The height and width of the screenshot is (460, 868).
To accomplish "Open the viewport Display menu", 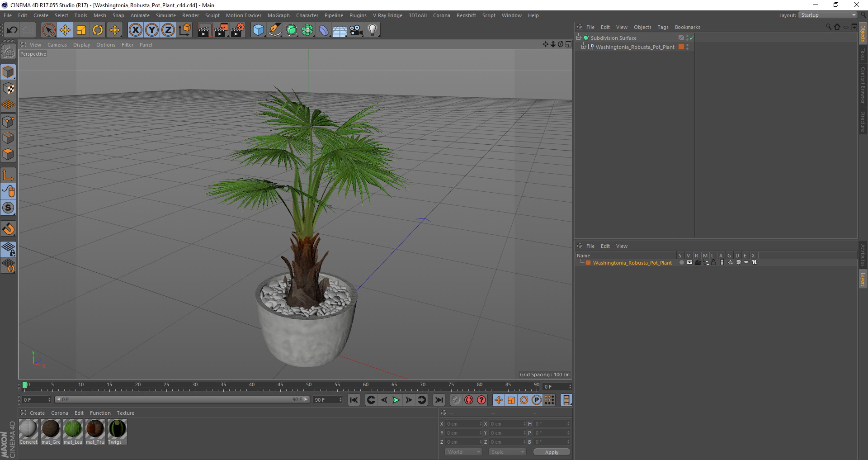I will click(x=81, y=45).
